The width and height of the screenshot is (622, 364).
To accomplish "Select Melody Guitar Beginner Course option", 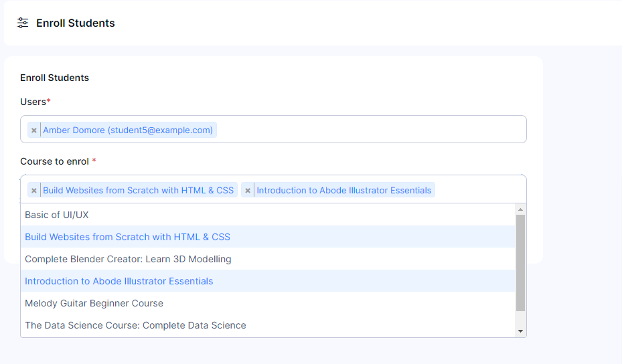I will pyautogui.click(x=94, y=303).
